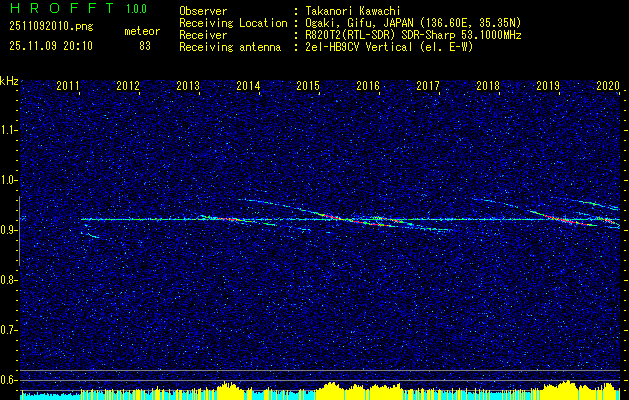This screenshot has width=629, height=400.
Task: Click the 'meteor' label
Action: click(x=142, y=31)
